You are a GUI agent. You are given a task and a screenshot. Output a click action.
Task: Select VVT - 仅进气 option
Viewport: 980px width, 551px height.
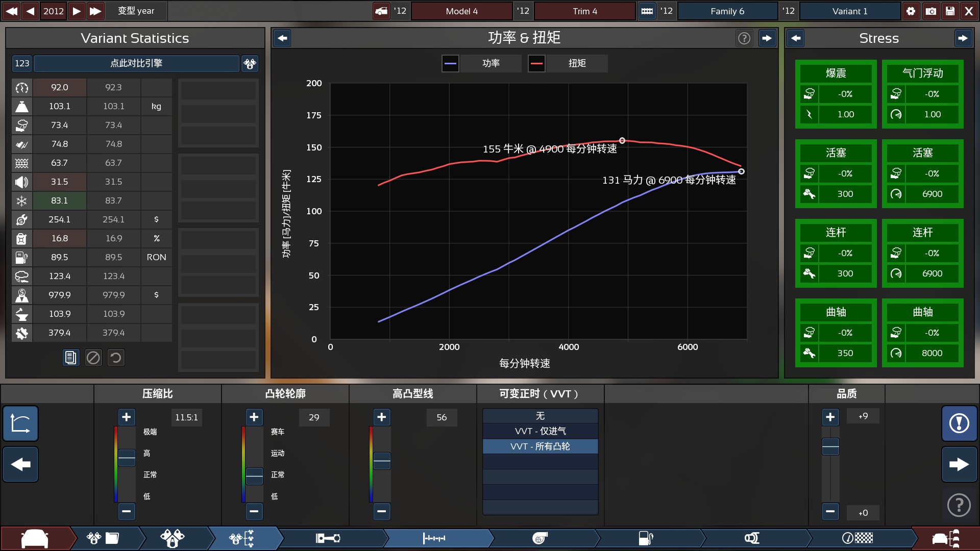coord(540,431)
